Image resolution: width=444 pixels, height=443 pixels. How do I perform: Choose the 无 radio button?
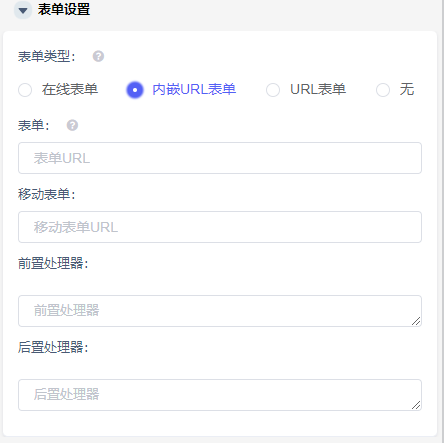point(383,90)
